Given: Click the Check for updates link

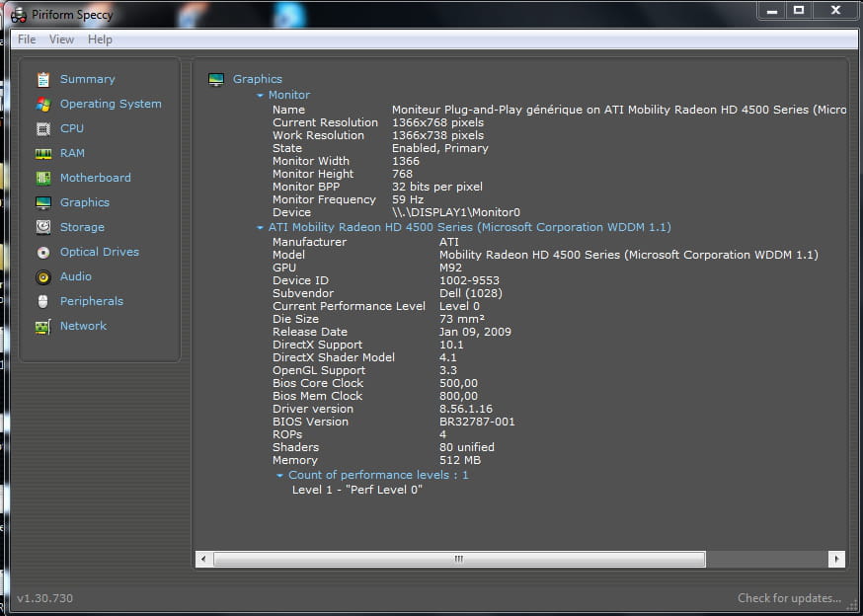Looking at the screenshot, I should tap(789, 598).
